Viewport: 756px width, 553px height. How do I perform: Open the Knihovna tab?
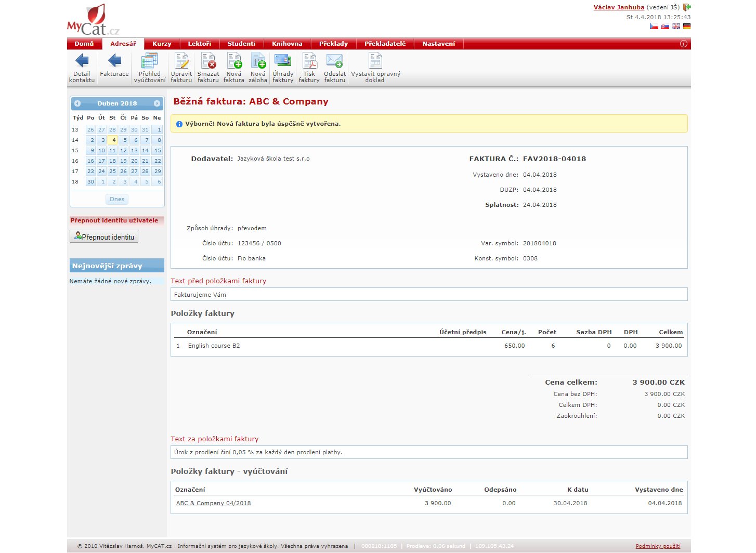tap(287, 44)
